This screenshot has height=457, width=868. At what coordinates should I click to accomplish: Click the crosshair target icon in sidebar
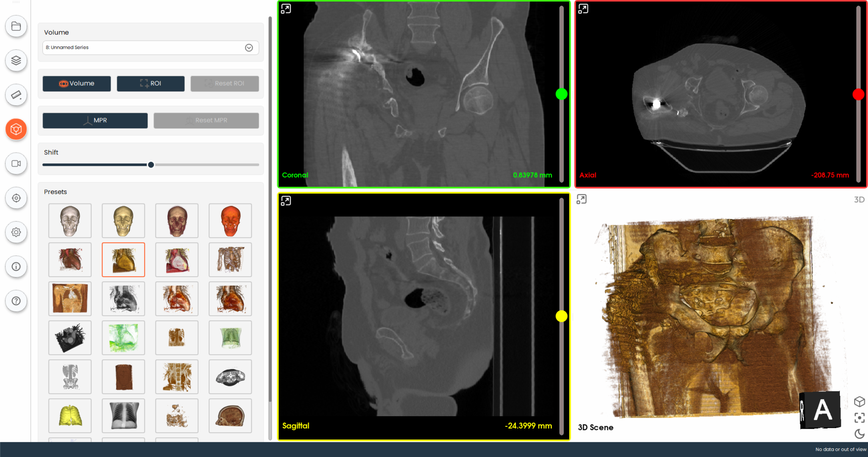point(16,198)
